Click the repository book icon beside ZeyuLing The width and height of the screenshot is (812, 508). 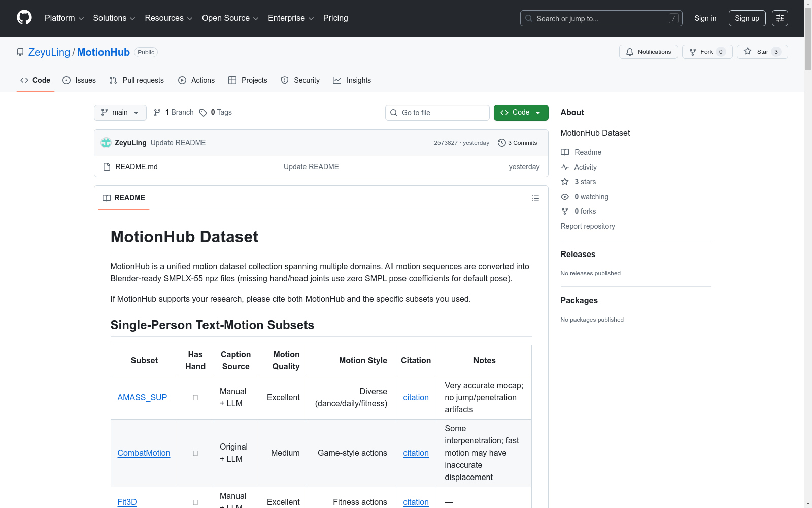pyautogui.click(x=20, y=52)
